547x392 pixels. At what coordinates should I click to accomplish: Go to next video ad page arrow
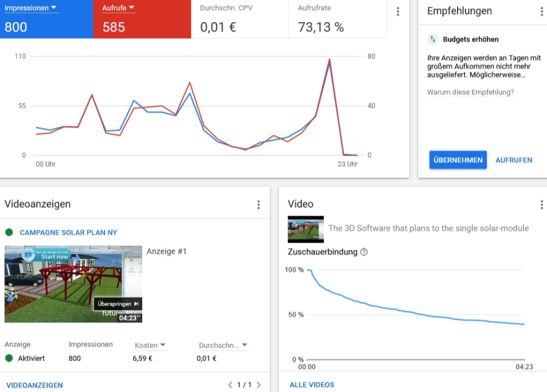(259, 385)
